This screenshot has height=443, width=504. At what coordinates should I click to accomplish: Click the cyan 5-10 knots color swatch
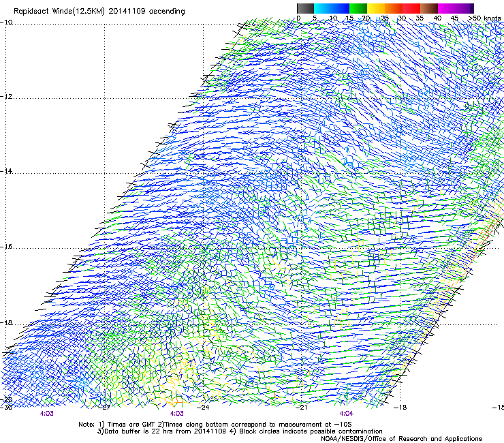pos(323,8)
